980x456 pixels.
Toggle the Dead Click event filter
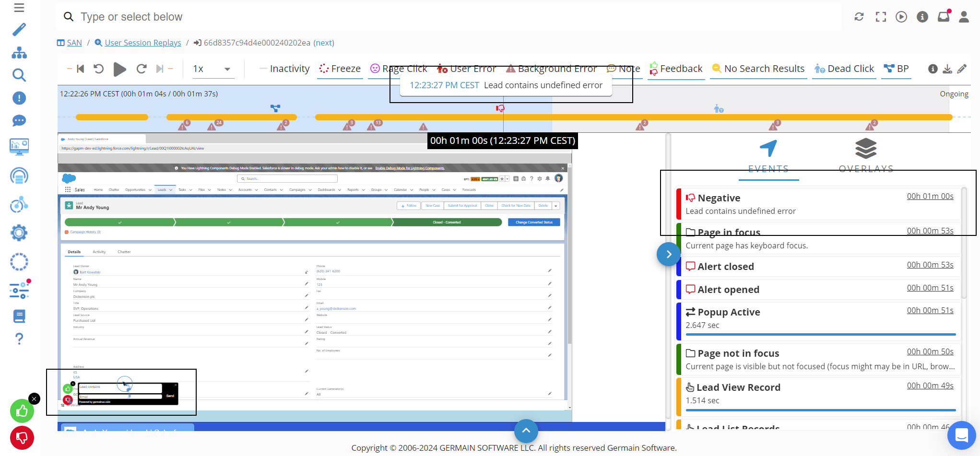point(844,69)
